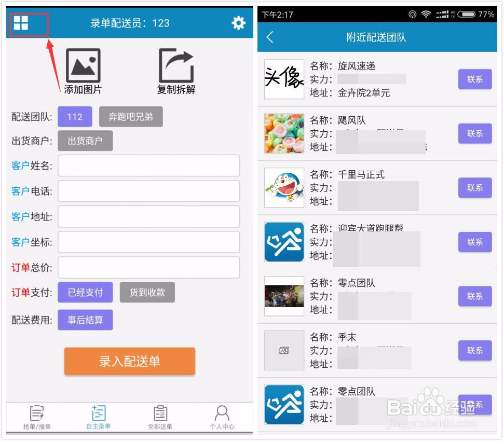The height and width of the screenshot is (441, 504).
Task: Choose 事后结算 for delivery fee
Action: tap(85, 320)
